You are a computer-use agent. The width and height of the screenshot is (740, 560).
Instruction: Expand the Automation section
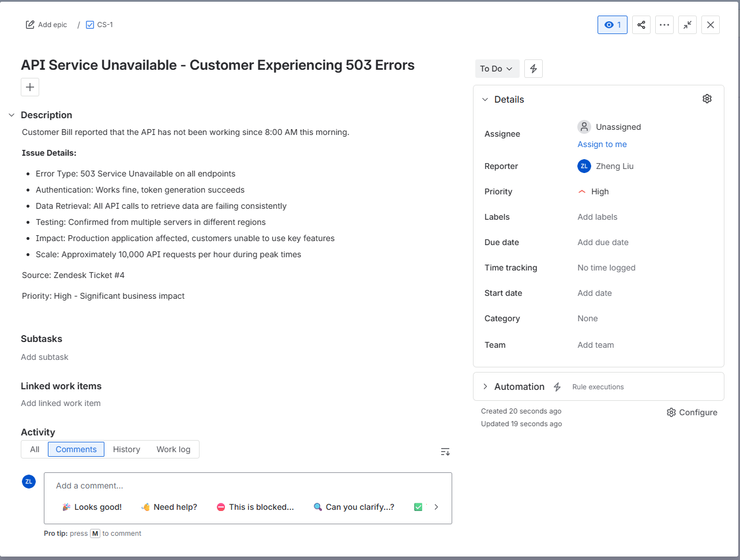pos(485,386)
